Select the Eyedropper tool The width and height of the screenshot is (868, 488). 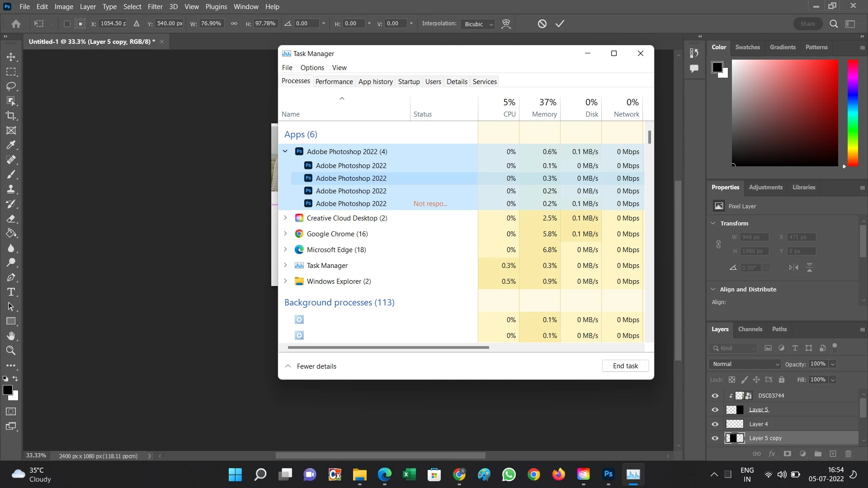11,145
